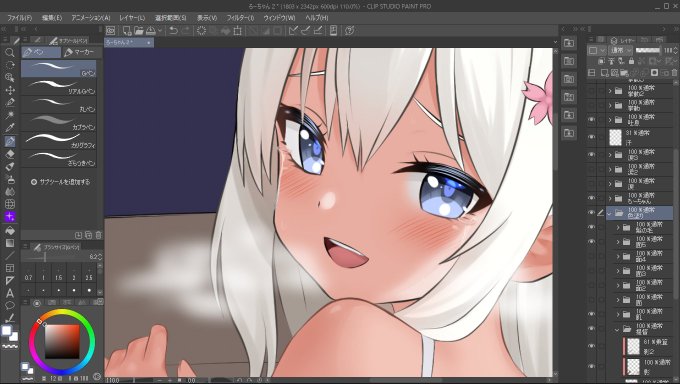Select the Move layer tool
The width and height of the screenshot is (680, 384).
(x=10, y=90)
